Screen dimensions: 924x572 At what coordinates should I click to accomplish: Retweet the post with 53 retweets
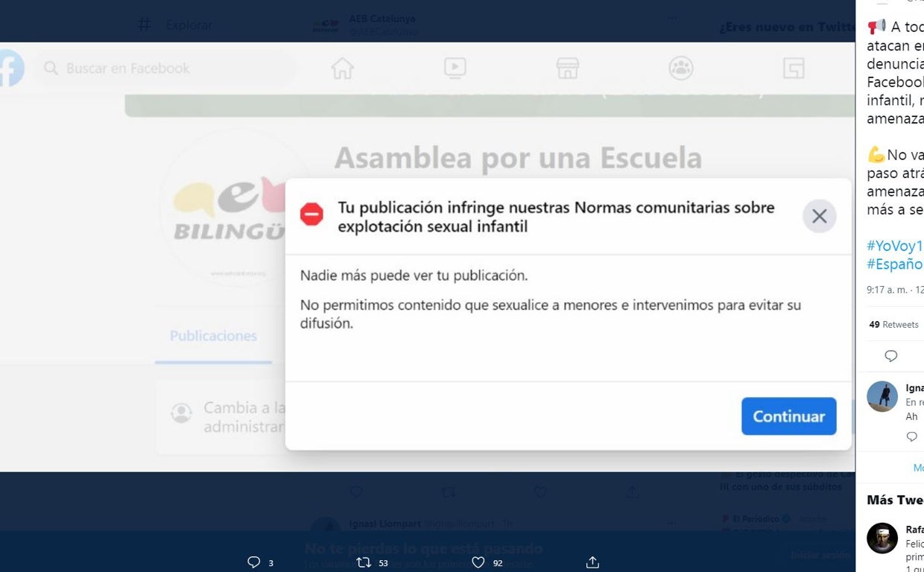364,562
